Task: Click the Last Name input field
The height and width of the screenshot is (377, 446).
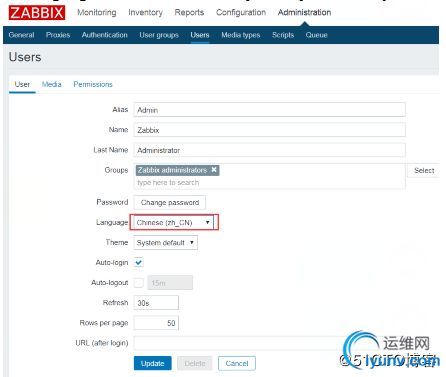Action: pyautogui.click(x=269, y=150)
